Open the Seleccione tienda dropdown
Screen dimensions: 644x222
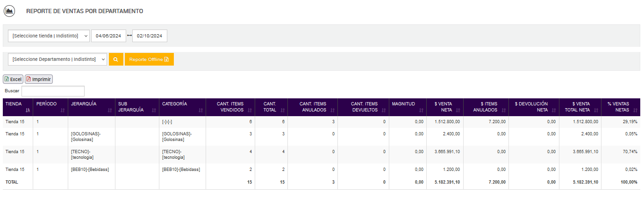(49, 36)
